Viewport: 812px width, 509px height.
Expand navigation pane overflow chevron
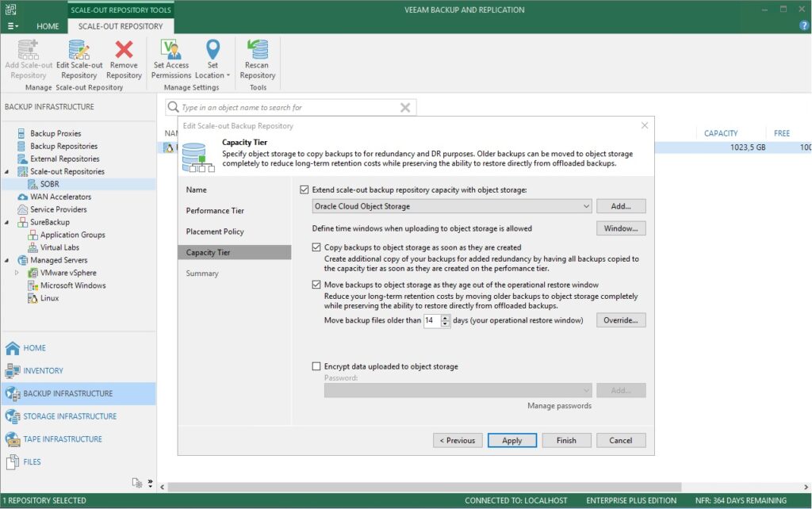pos(150,483)
